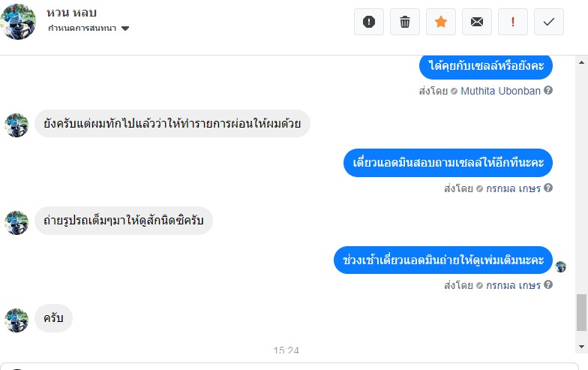This screenshot has height=370, width=588.
Task: Select the ถ่ายรูปรถเต็มๆ customer message bubble
Action: click(x=124, y=221)
